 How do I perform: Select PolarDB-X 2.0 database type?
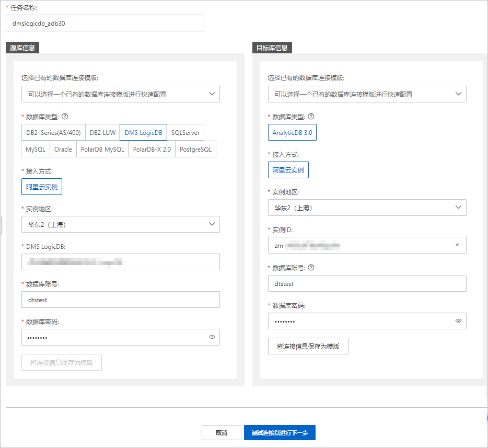pyautogui.click(x=152, y=150)
